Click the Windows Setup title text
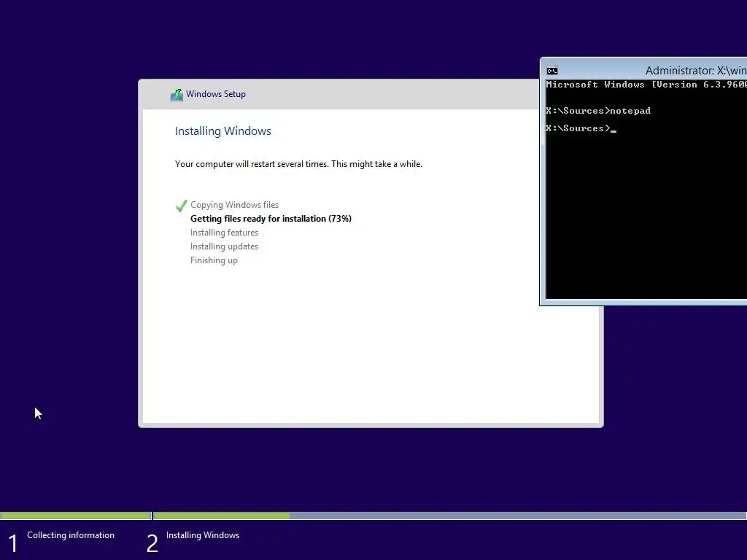The image size is (747, 560). coord(216,94)
